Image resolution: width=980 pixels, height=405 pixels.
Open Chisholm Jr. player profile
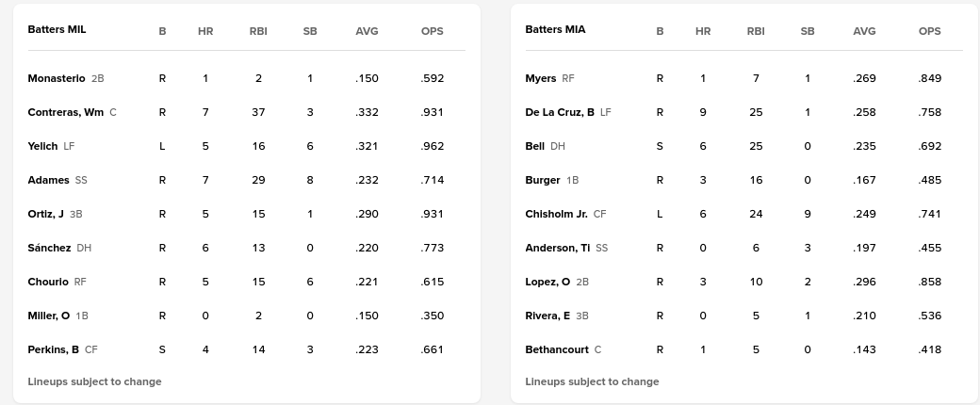coord(556,214)
